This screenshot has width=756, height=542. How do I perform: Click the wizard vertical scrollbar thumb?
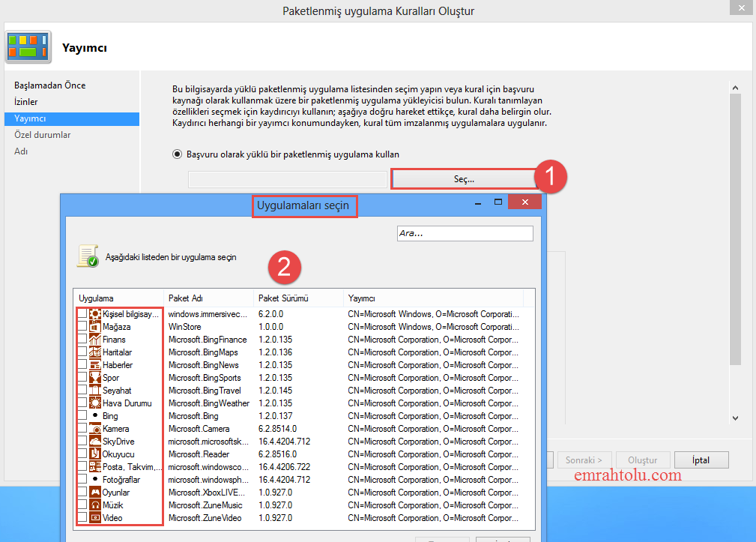735,229
